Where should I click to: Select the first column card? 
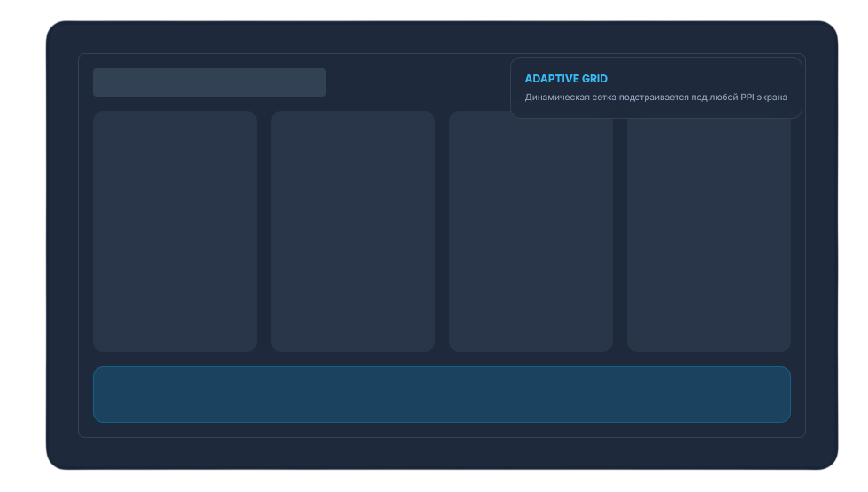coord(174,230)
